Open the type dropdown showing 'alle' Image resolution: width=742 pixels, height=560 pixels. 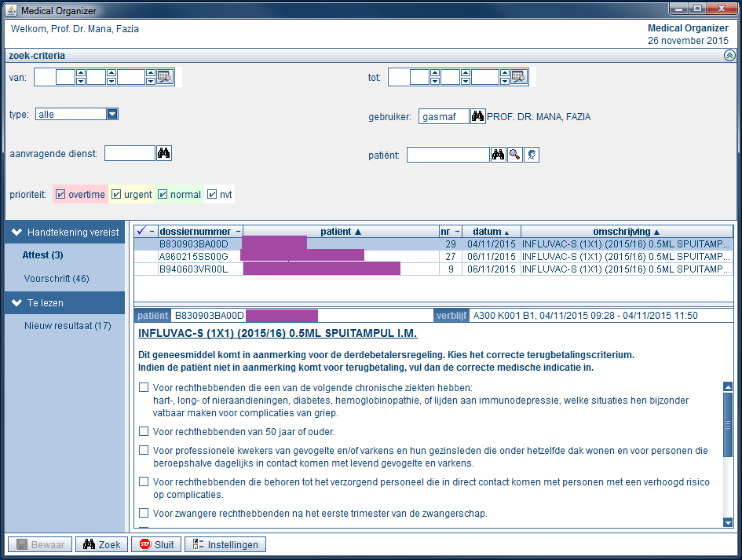point(111,115)
